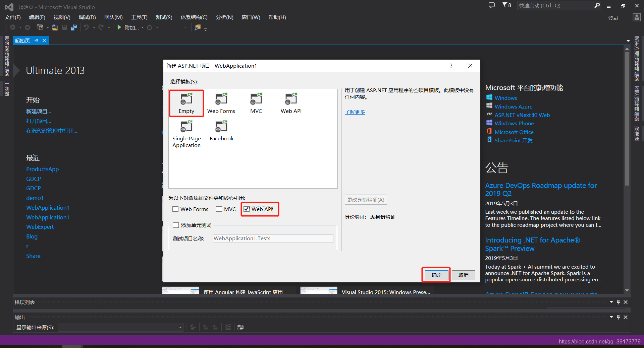
Task: Click the auto-hide pin of the 错误列表 panel
Action: coord(618,302)
